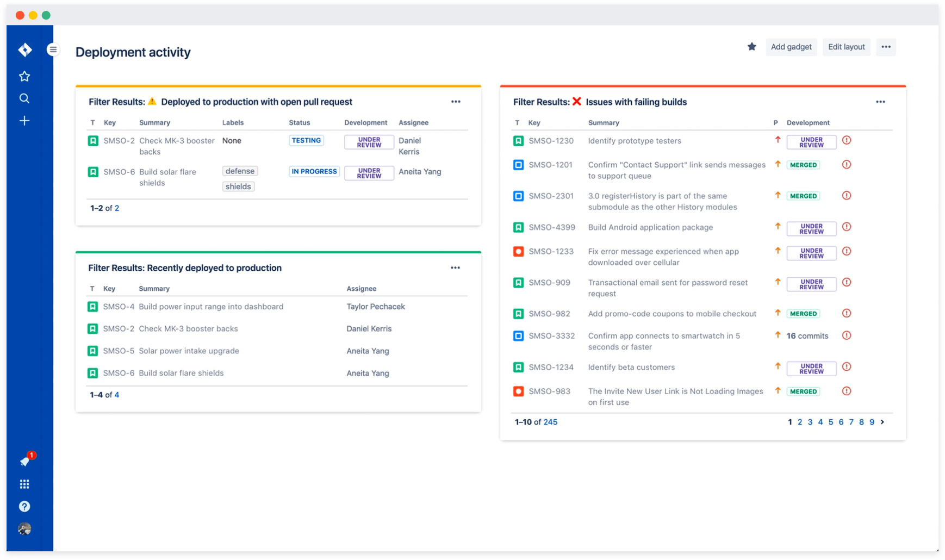Star the Deployment activity dashboard
945x560 pixels.
coord(751,47)
